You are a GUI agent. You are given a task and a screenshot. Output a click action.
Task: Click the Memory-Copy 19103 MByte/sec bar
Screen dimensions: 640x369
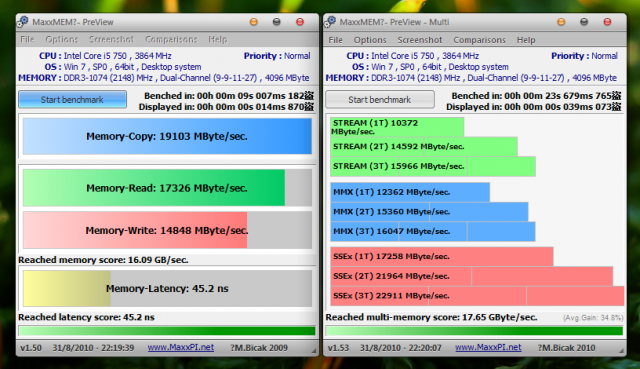pyautogui.click(x=167, y=136)
